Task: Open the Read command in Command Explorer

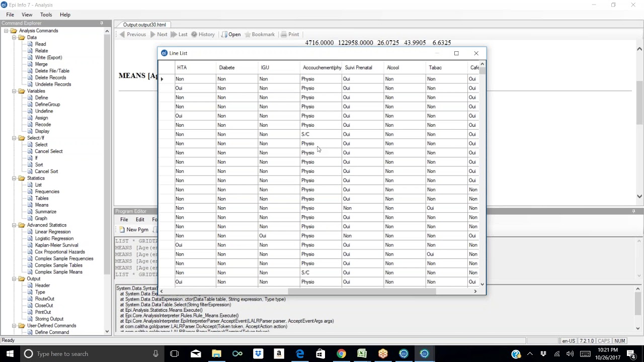Action: (40, 44)
